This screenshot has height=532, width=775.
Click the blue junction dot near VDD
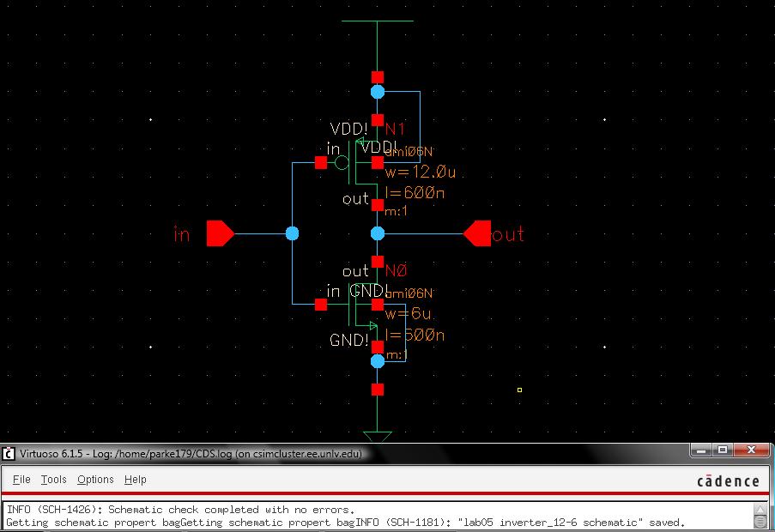378,92
